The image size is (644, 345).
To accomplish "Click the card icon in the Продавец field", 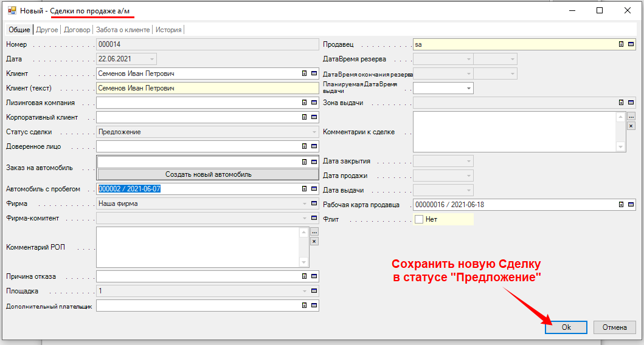I will 631,44.
